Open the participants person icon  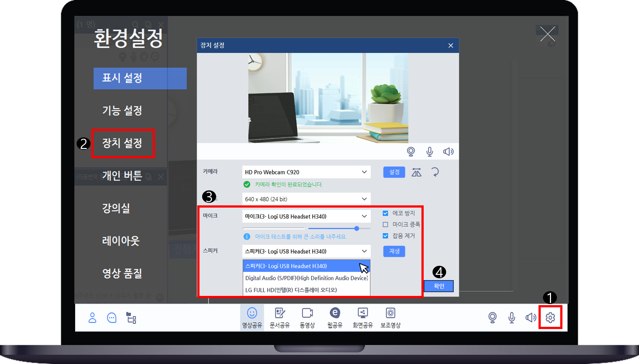click(x=92, y=318)
